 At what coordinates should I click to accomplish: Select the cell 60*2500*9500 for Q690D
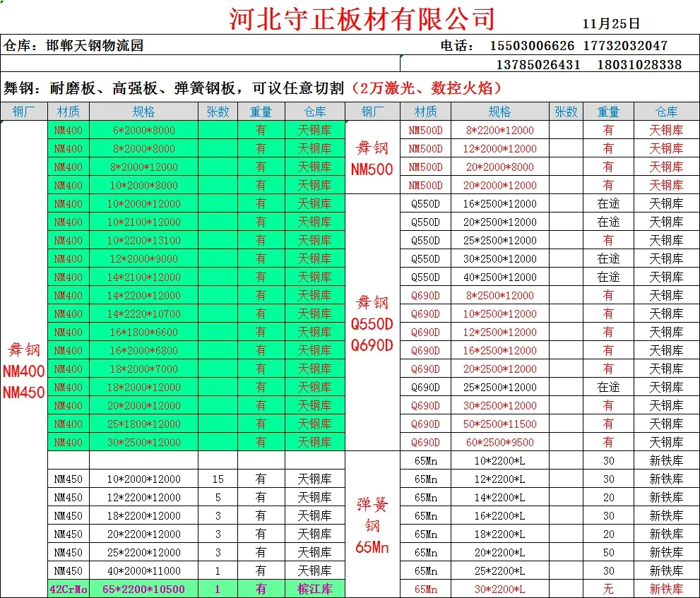coord(499,442)
